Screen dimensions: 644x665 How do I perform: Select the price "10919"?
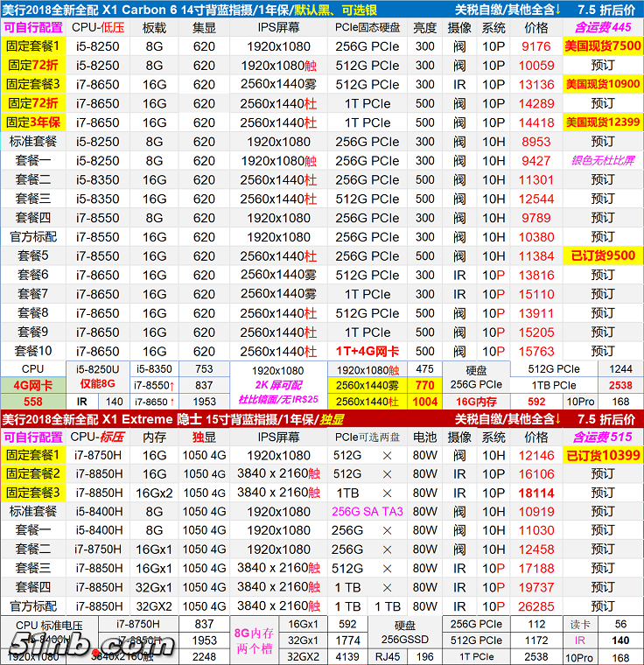click(536, 512)
